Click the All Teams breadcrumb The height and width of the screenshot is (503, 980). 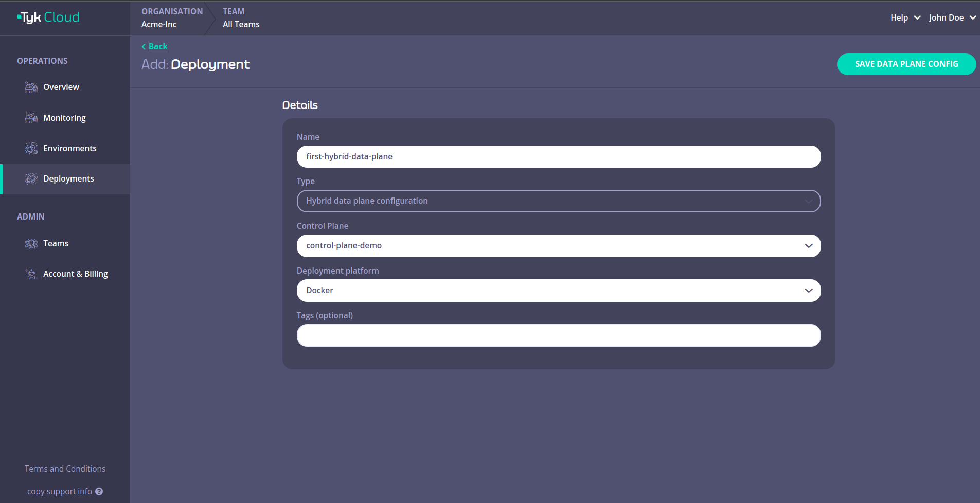241,24
